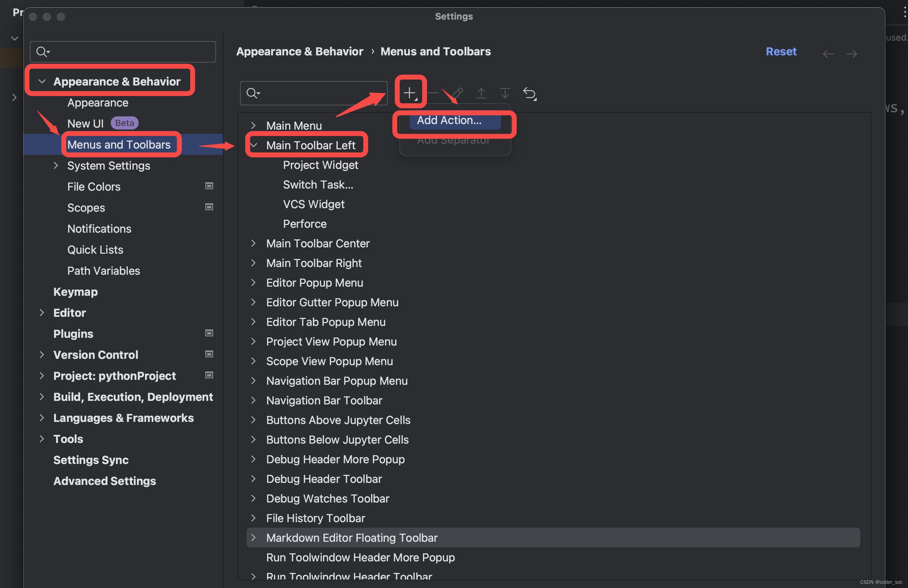The height and width of the screenshot is (588, 908).
Task: Click the forward navigation arrow
Action: [x=852, y=54]
